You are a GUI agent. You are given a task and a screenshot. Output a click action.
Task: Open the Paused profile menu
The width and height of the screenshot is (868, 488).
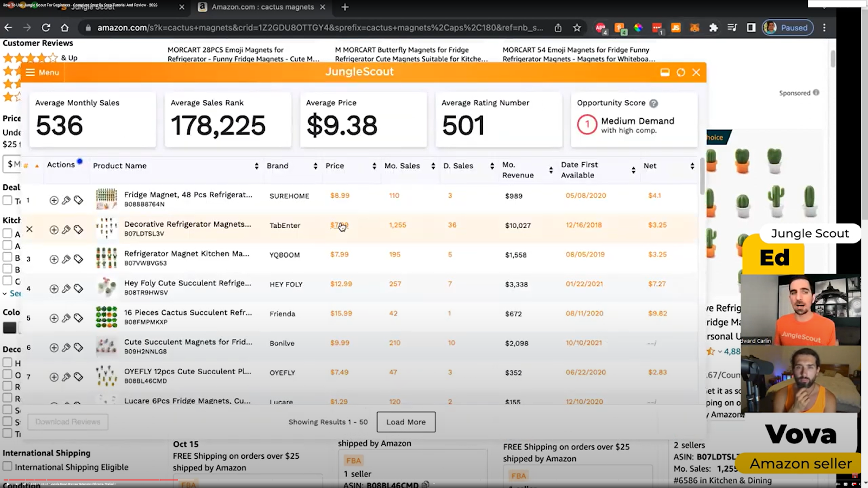(x=788, y=28)
